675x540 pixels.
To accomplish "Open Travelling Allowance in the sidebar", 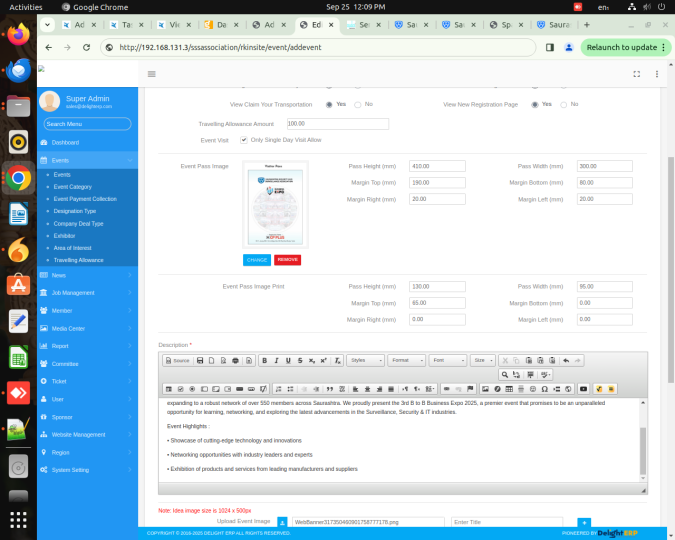I will tap(80, 260).
